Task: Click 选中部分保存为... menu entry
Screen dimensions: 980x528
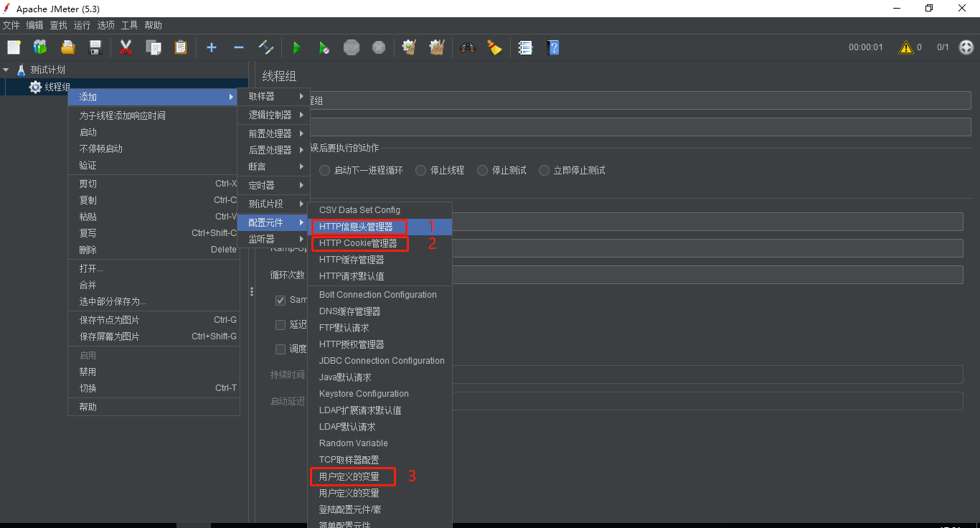Action: pyautogui.click(x=154, y=301)
